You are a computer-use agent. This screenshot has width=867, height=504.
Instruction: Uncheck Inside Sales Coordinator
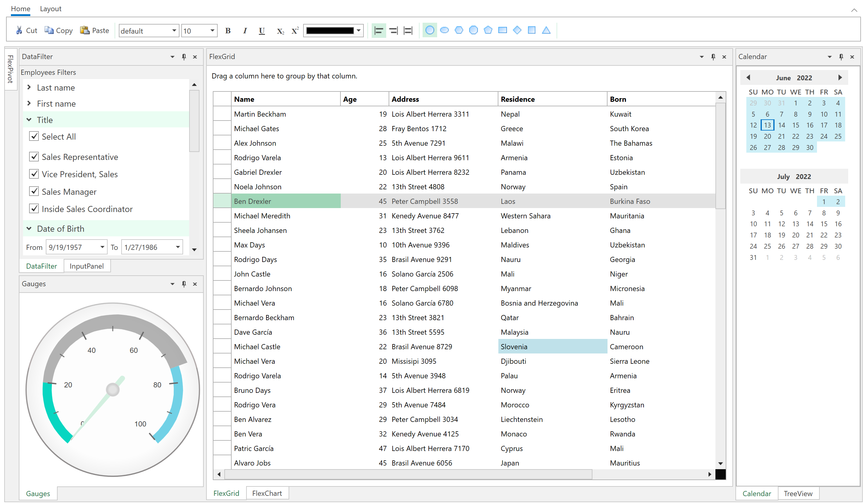[34, 209]
